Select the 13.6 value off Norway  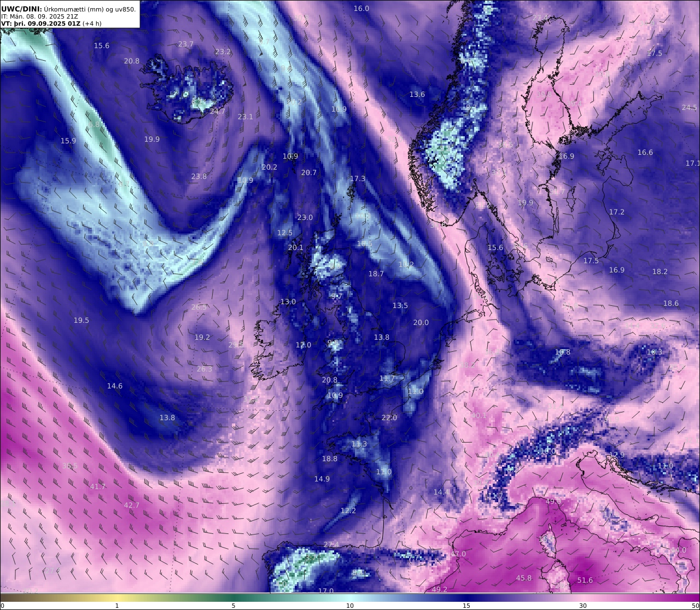tap(417, 94)
